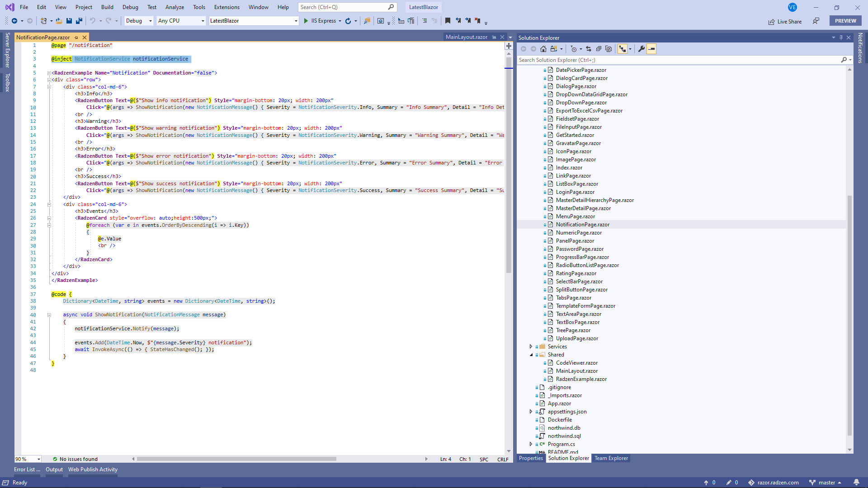Click the Live Share icon

coord(771,22)
